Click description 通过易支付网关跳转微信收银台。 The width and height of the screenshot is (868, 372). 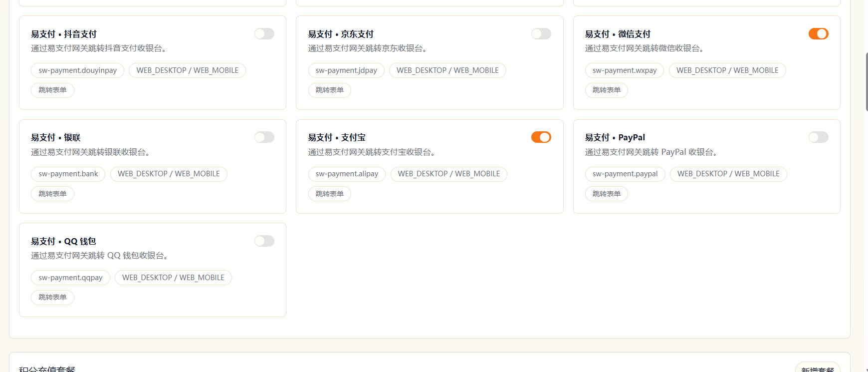[646, 48]
